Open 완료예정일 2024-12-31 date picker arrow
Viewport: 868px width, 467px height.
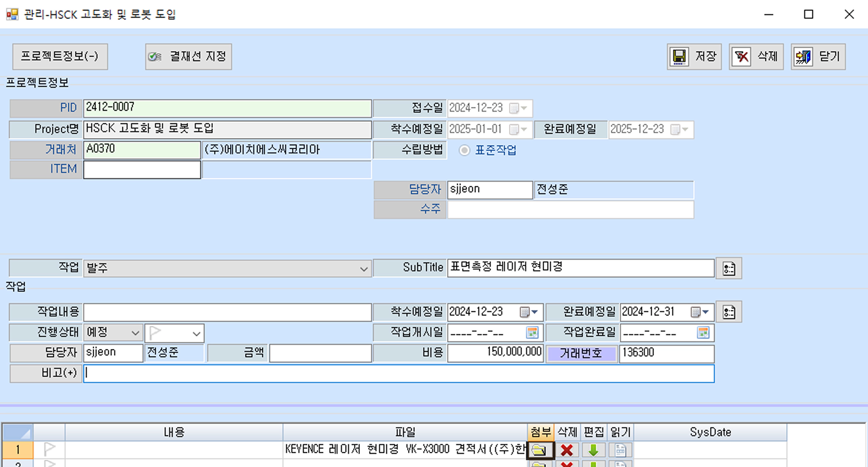click(x=706, y=312)
